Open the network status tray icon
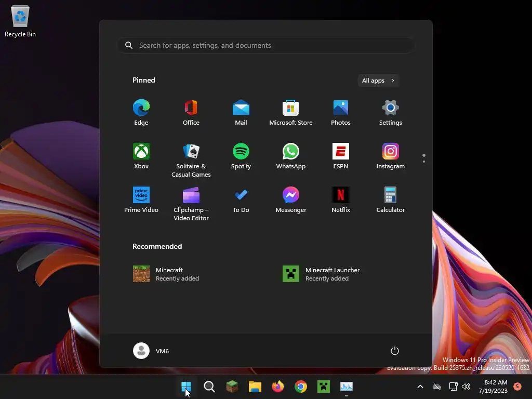This screenshot has width=532, height=399. point(453,387)
